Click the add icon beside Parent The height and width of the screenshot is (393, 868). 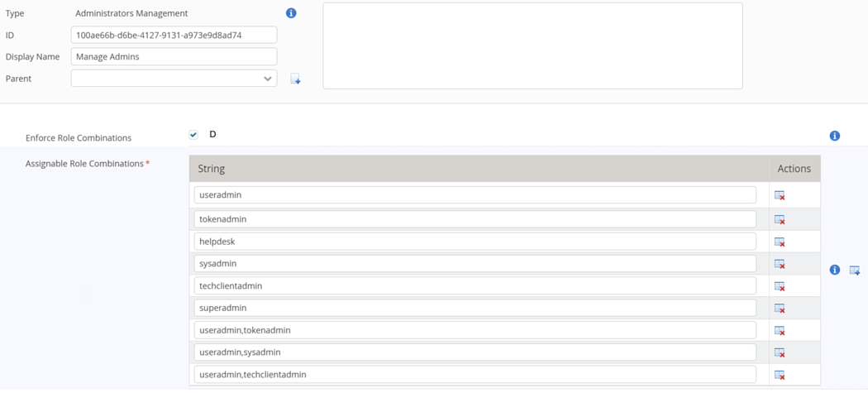point(295,79)
